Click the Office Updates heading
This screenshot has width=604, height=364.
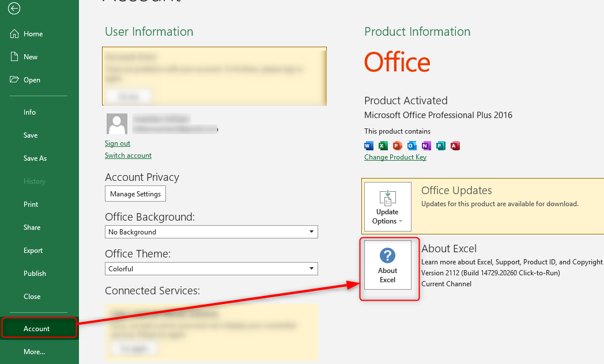tap(456, 191)
